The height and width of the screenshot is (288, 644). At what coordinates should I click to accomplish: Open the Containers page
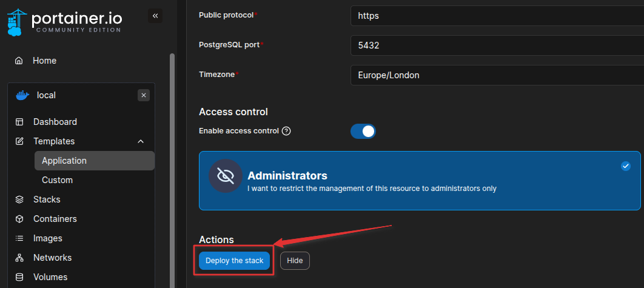point(55,219)
